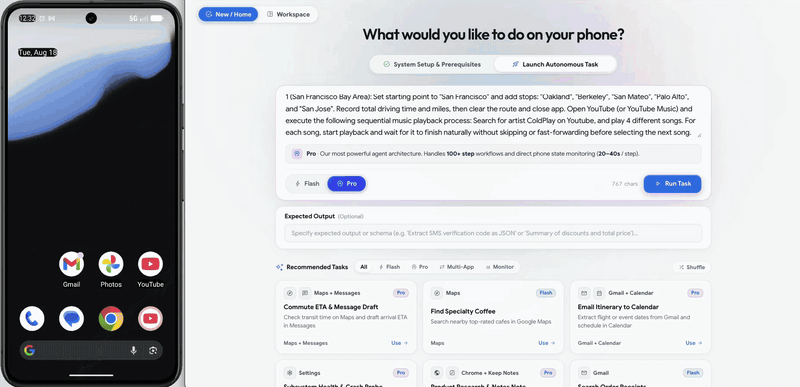Click the Expected Output input field
Viewport: 800px width, 387px height.
493,233
